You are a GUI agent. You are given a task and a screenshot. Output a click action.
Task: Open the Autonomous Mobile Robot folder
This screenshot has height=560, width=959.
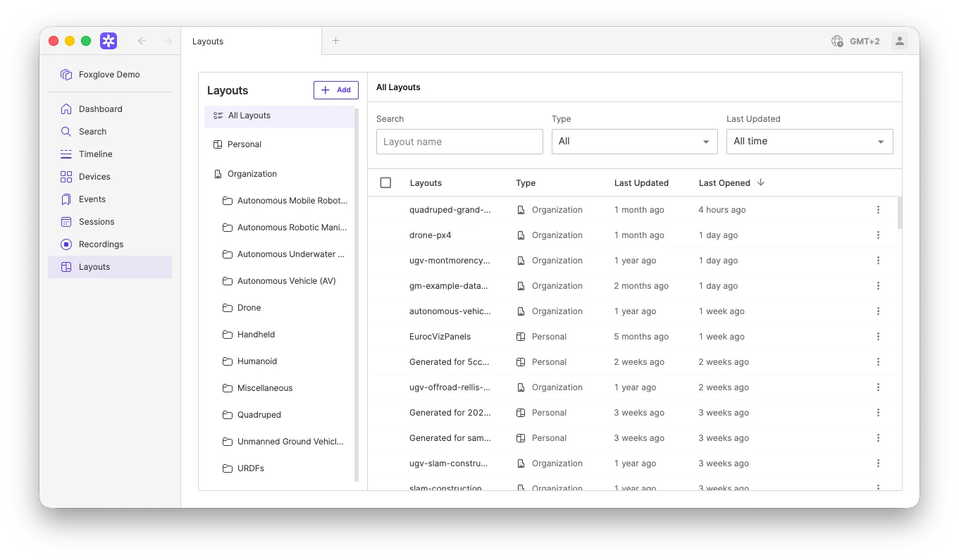[285, 201]
